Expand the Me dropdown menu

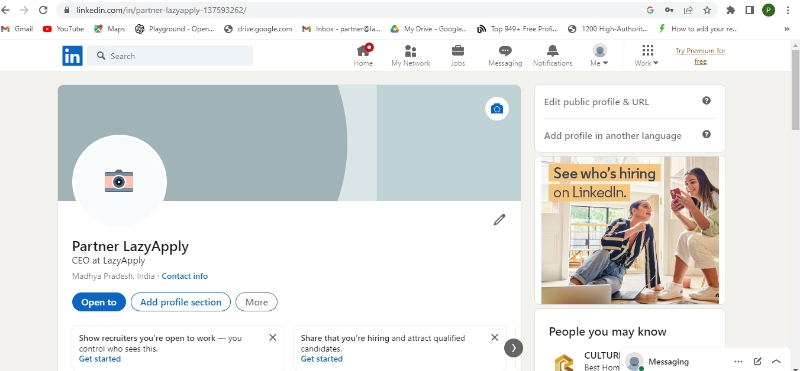tap(599, 55)
